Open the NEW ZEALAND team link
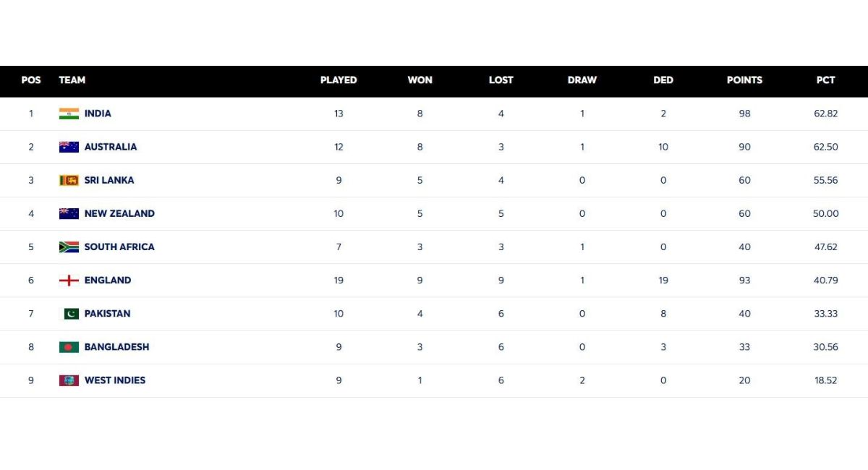This screenshot has height=470, width=868. [x=119, y=213]
